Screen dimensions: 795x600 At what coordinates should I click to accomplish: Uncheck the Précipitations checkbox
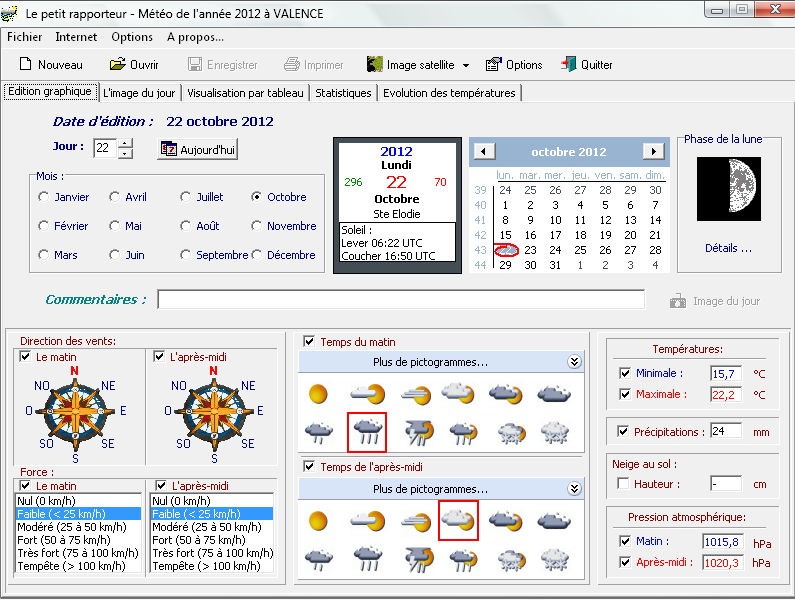(x=625, y=432)
